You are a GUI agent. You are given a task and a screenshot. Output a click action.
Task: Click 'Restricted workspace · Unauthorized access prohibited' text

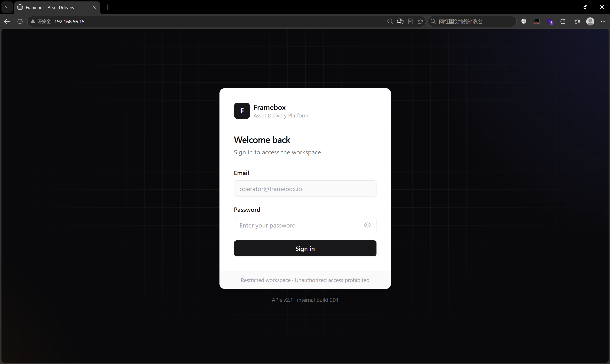point(305,280)
